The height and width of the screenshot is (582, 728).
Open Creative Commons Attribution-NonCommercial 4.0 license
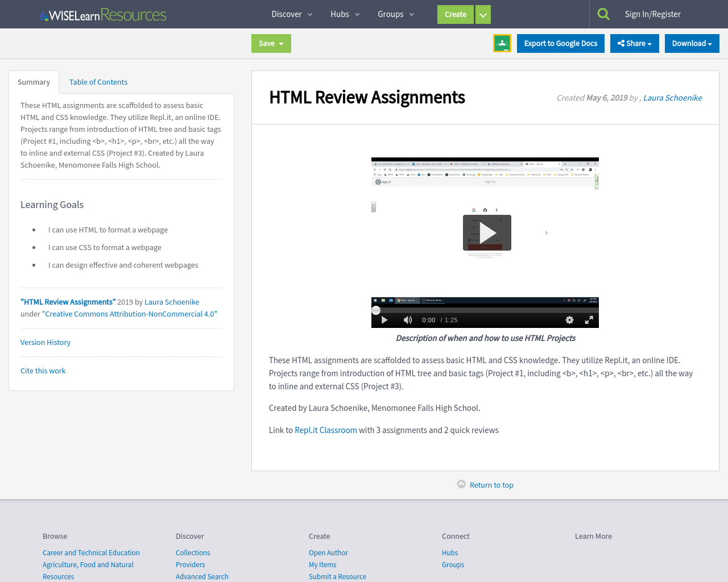click(x=130, y=314)
